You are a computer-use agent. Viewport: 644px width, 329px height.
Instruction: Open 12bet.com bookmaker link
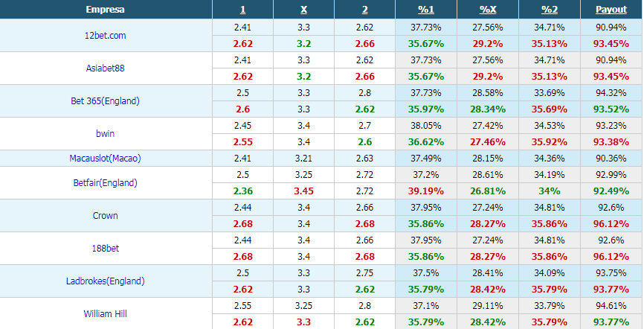[x=105, y=36]
